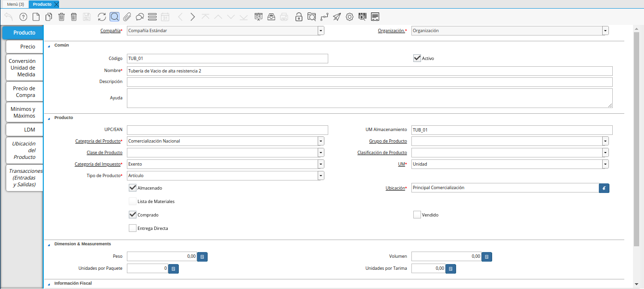
Task: Enable the Vendido checkbox
Action: 417,215
